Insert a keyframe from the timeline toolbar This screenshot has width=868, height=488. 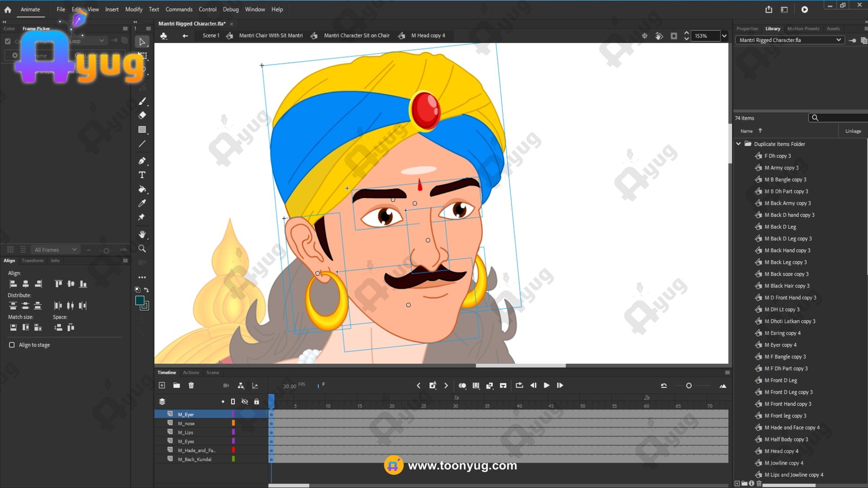[432, 386]
